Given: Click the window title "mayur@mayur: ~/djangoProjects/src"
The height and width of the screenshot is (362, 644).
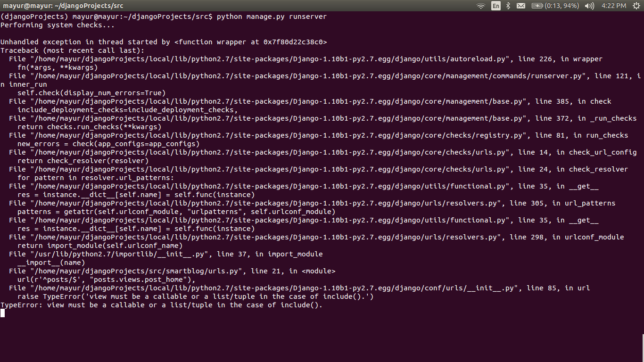Looking at the screenshot, I should [x=63, y=6].
